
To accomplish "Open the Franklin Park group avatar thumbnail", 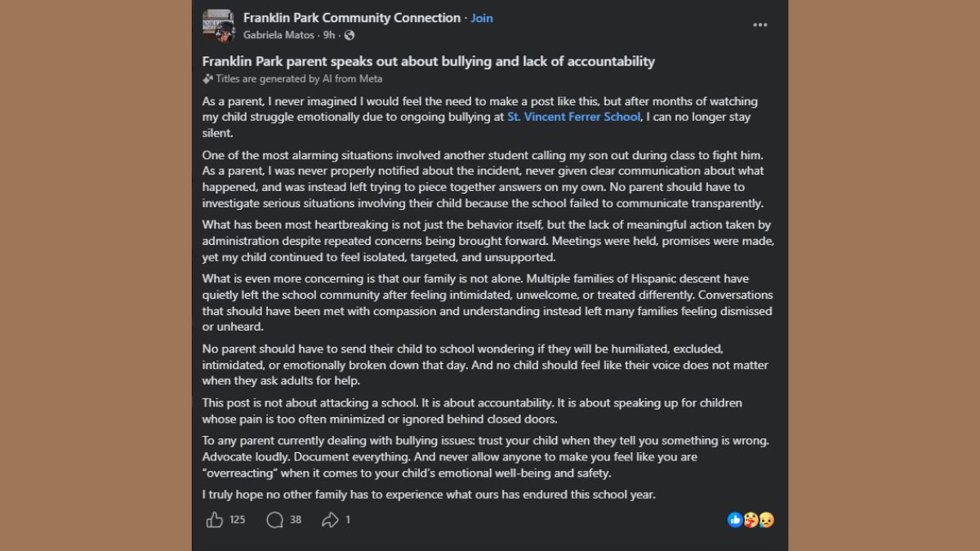I will point(219,26).
